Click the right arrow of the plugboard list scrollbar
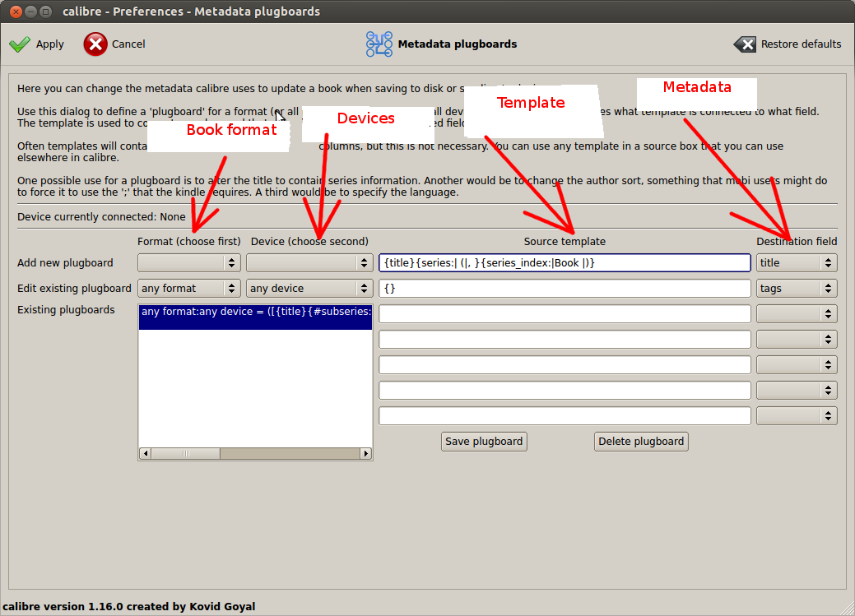855x616 pixels. [x=366, y=453]
